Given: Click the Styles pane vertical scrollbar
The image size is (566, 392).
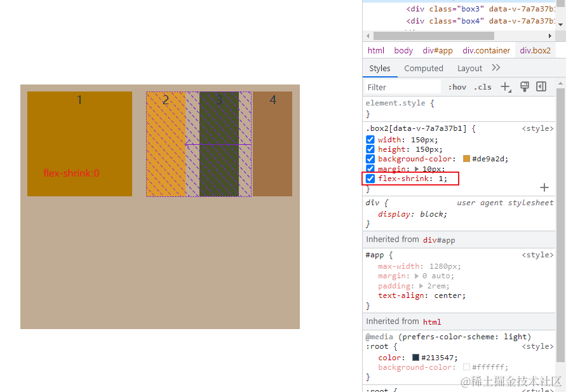Looking at the screenshot, I should [560, 224].
